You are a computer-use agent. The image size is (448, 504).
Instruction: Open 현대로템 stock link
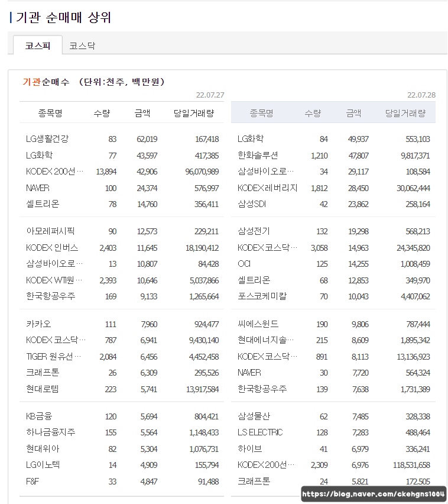43,389
